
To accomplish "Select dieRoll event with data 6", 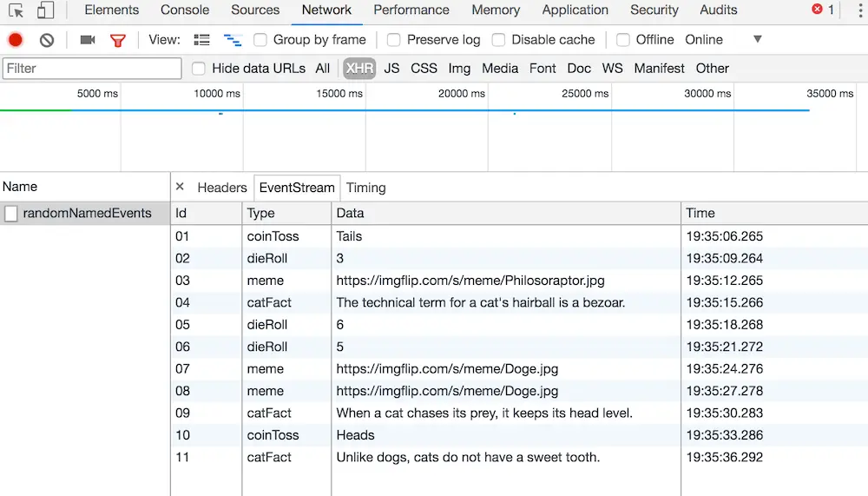I will [519, 325].
